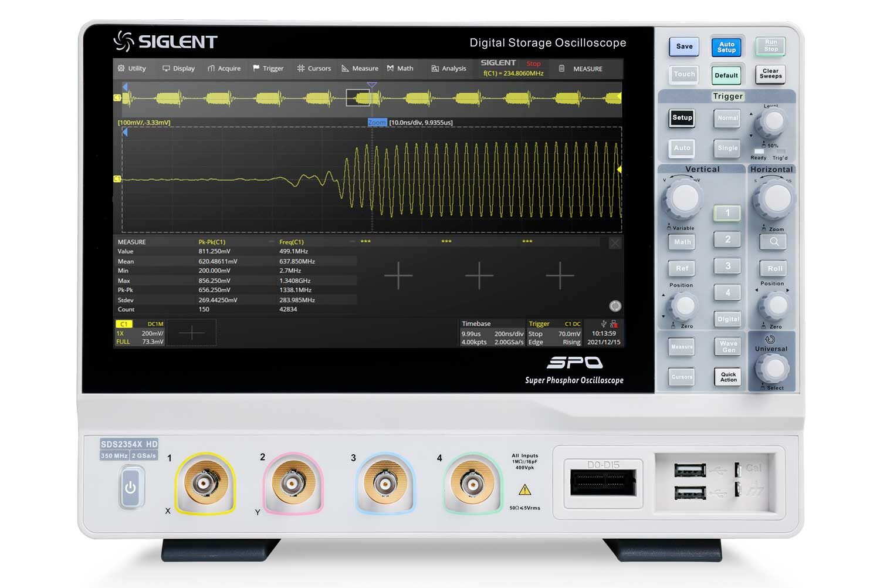The width and height of the screenshot is (880, 588).
Task: Open the on-screen Cursors menu in top bar
Action: pyautogui.click(x=314, y=69)
